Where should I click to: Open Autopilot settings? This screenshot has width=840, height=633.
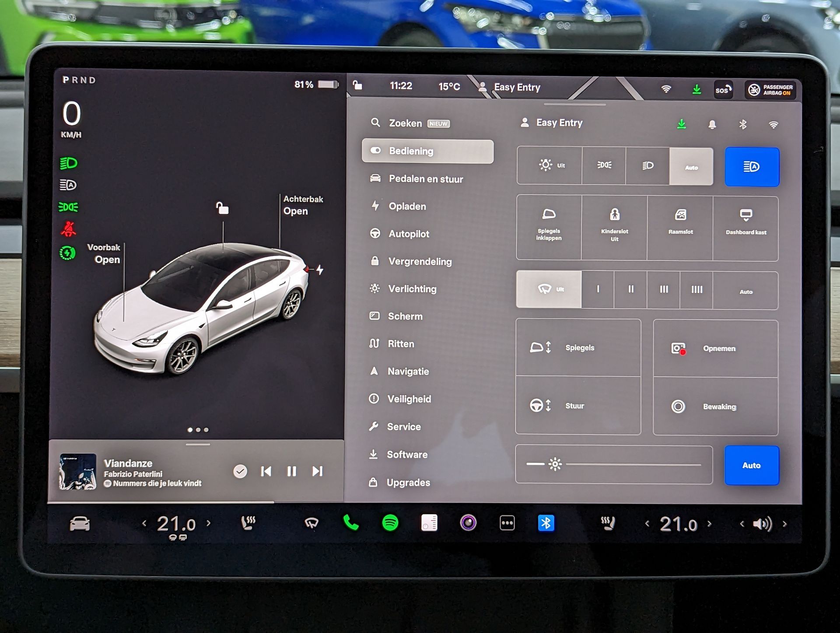[x=399, y=234]
